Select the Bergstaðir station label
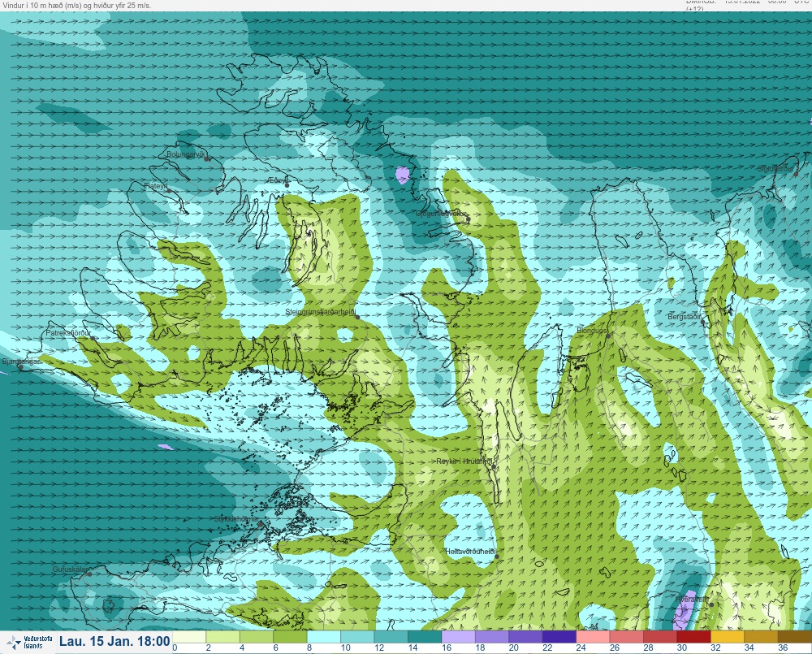This screenshot has width=812, height=654. 684,316
